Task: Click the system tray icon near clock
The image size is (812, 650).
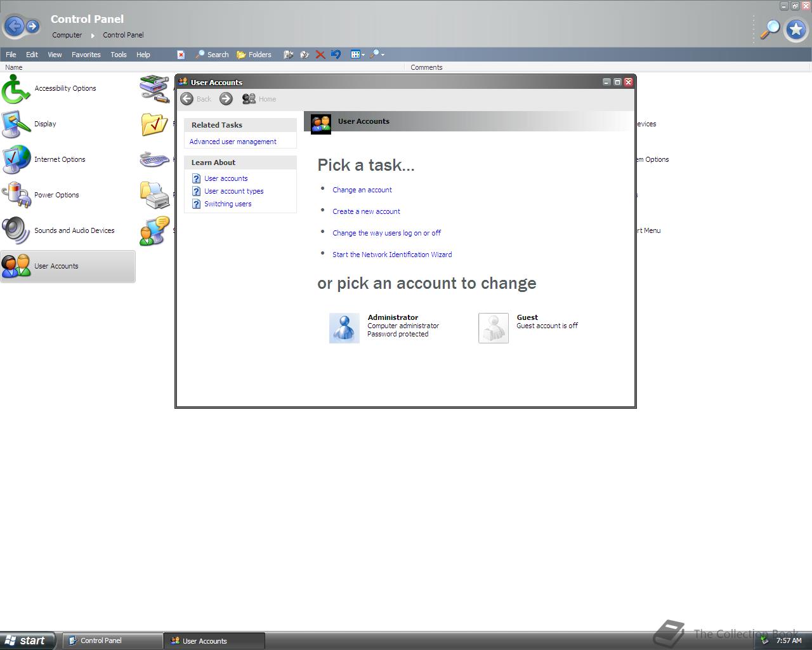Action: pos(765,640)
